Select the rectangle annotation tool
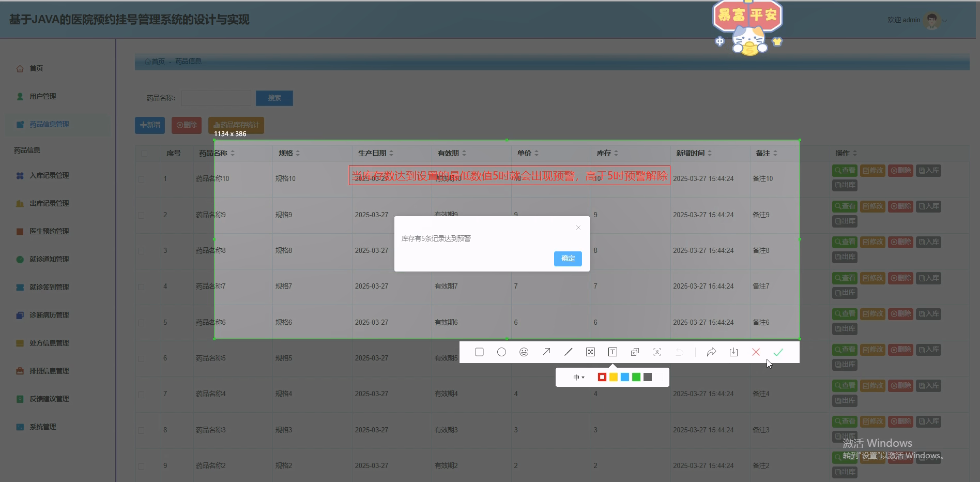 click(479, 352)
